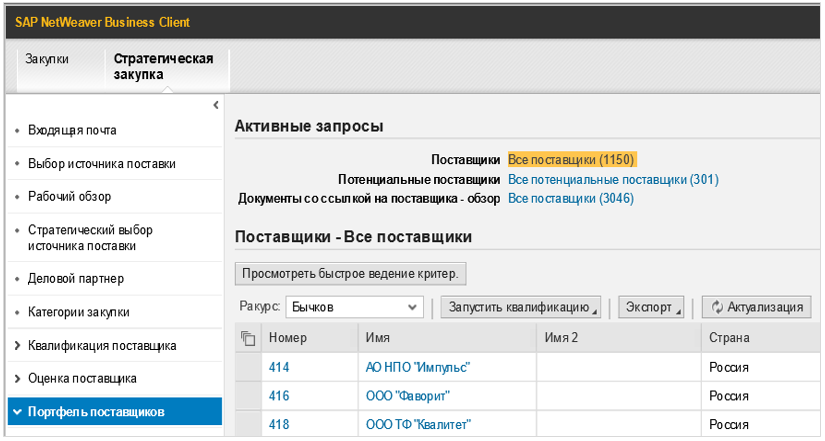Select Выбор источника поставки menu item

(x=102, y=164)
